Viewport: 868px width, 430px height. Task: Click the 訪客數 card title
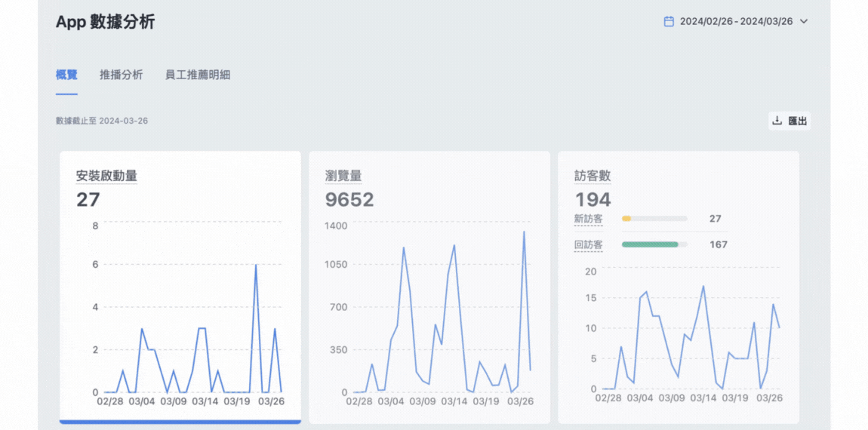pos(593,176)
